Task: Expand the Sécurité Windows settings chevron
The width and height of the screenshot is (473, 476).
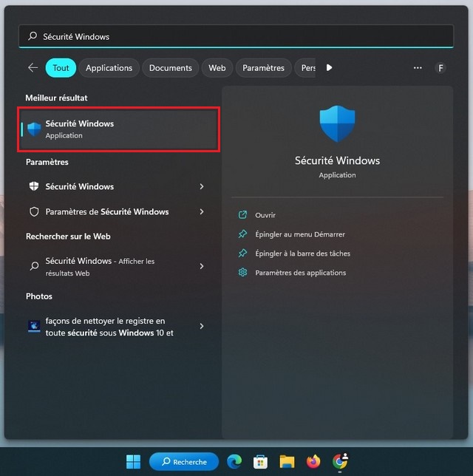Action: pos(201,187)
